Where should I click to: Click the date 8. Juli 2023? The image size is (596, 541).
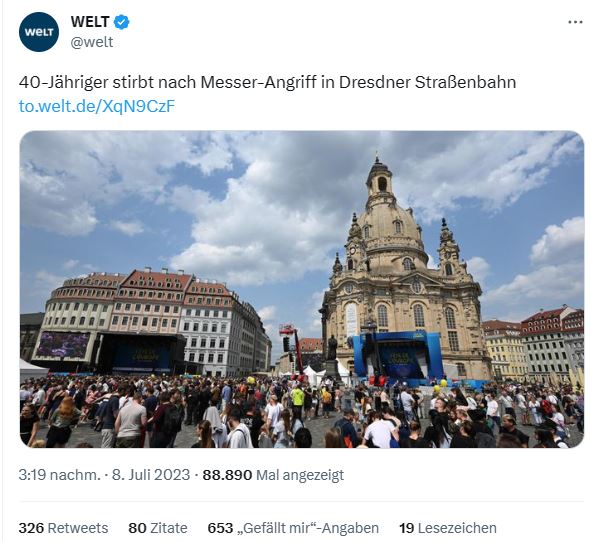pos(151,475)
